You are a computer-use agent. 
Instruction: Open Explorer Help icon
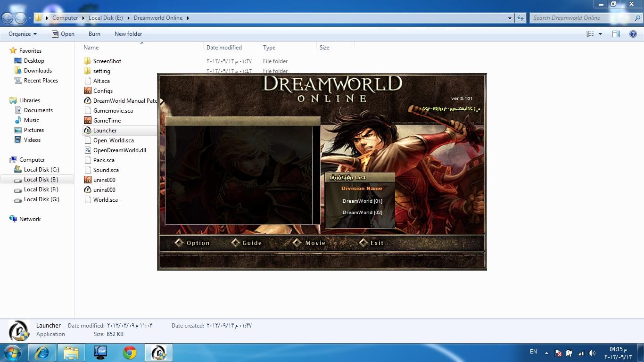tap(633, 34)
